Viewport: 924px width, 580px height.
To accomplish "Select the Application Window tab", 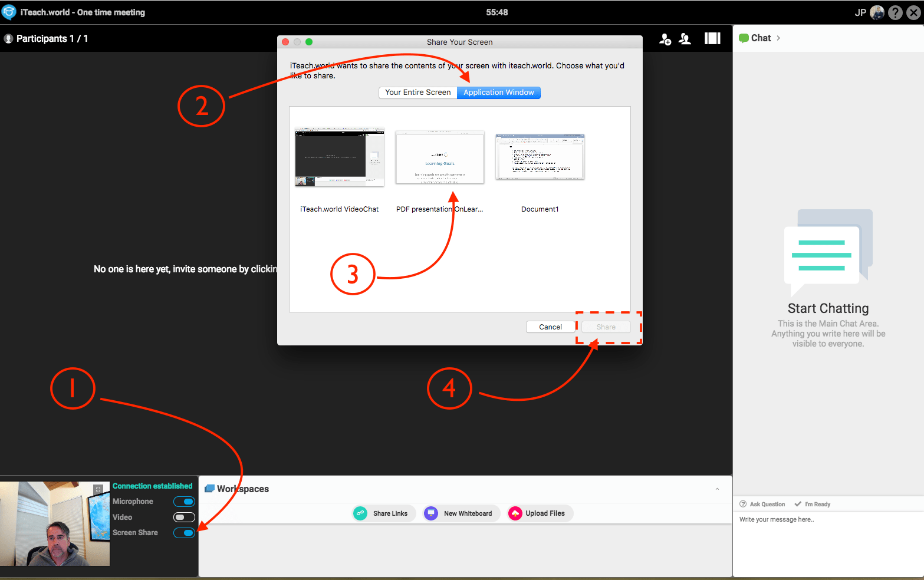I will tap(499, 93).
